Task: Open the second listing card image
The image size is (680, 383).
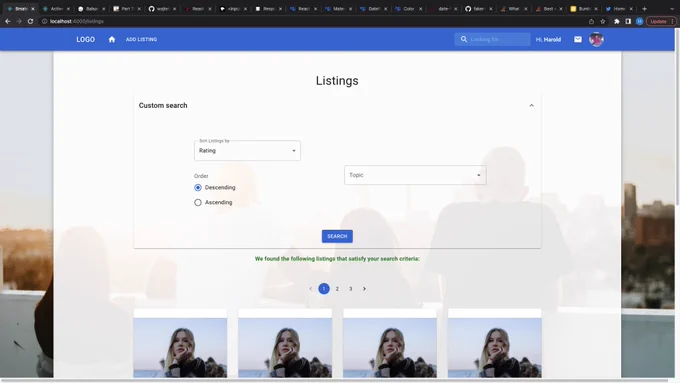Action: pos(285,347)
